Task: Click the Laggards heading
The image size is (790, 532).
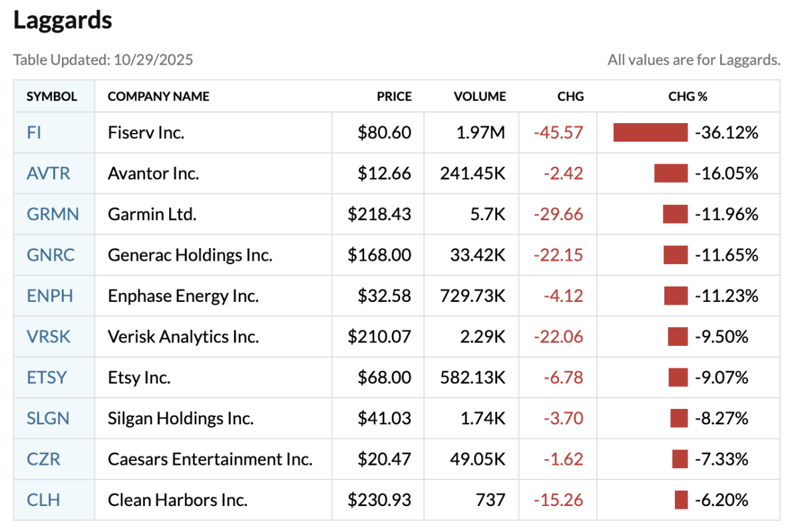Action: coord(63,21)
